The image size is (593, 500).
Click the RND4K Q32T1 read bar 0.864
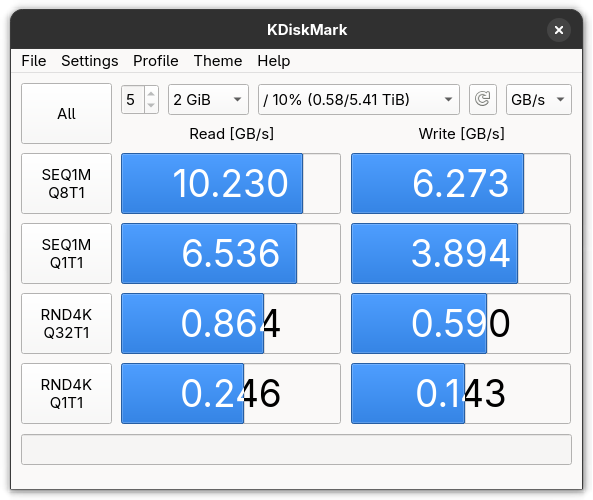pyautogui.click(x=231, y=323)
